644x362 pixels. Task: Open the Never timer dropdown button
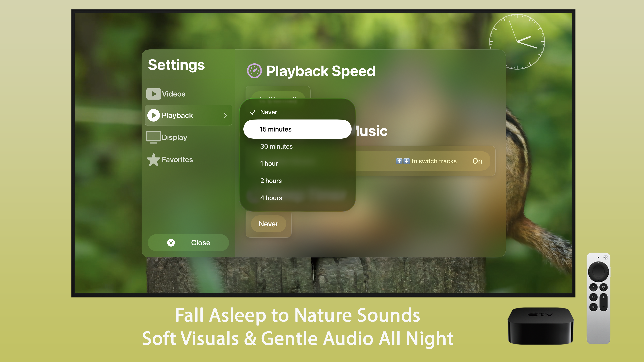click(268, 224)
